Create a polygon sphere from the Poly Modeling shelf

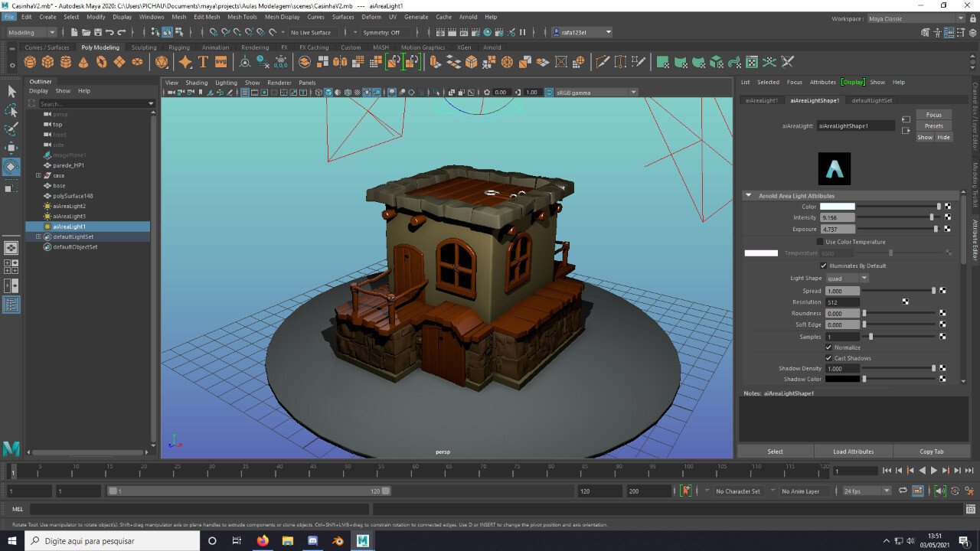30,62
